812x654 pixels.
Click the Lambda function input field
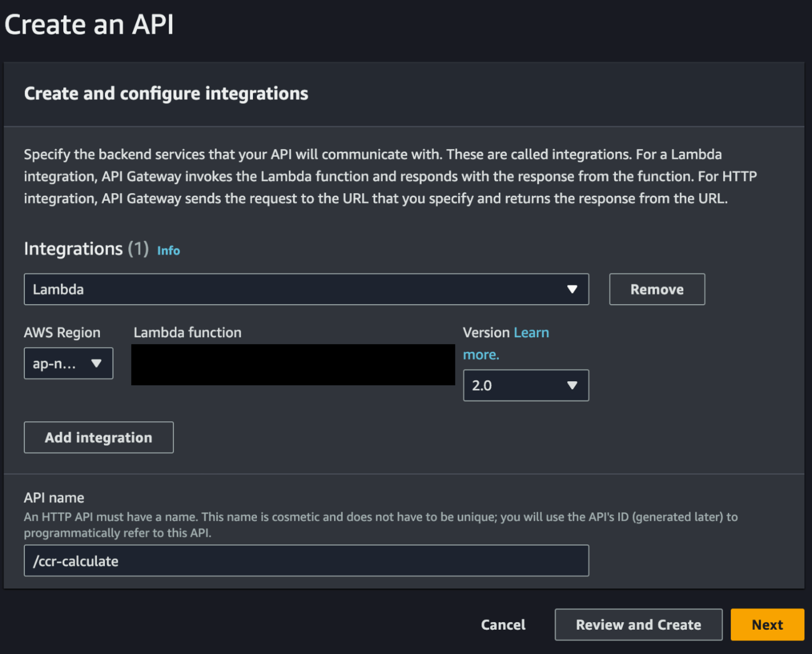(293, 364)
